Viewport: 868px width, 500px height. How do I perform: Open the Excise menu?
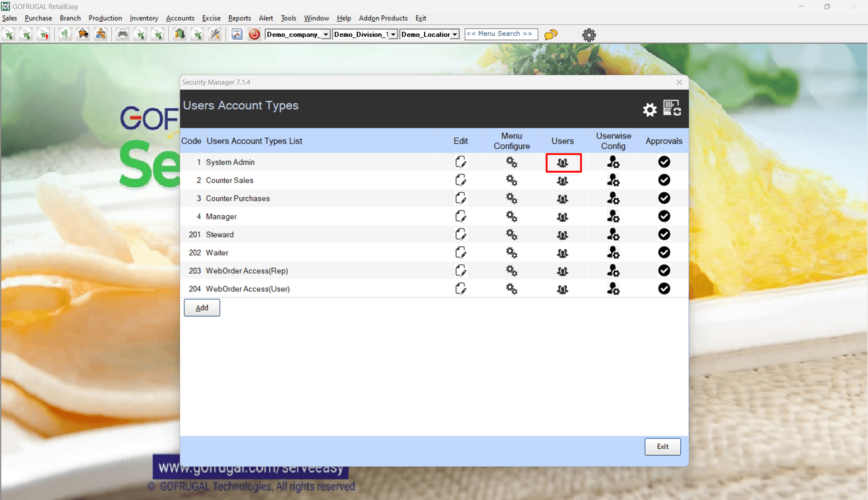[211, 18]
